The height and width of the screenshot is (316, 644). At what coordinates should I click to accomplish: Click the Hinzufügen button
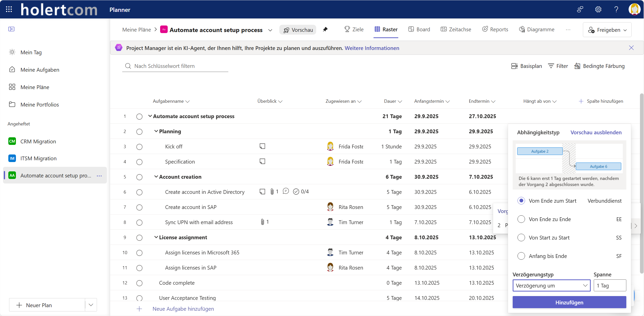coord(569,302)
